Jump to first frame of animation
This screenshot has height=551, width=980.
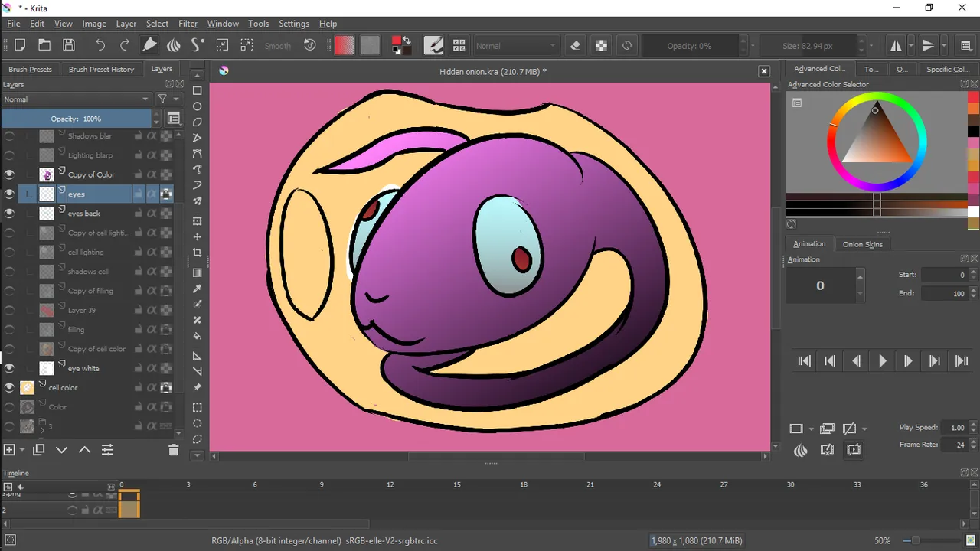point(804,361)
